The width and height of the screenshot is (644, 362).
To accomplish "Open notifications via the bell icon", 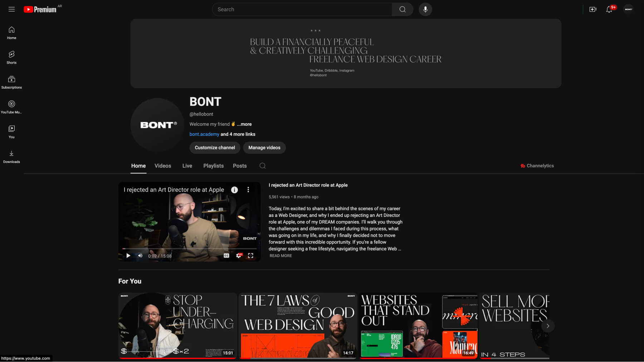I will click(609, 10).
